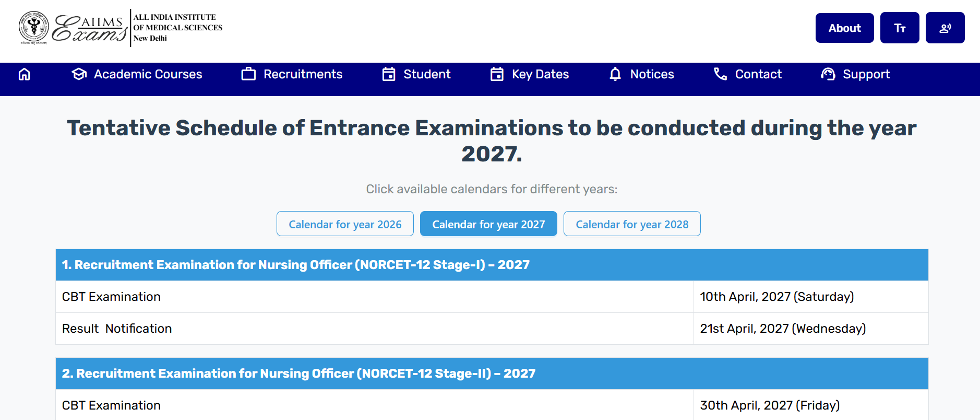Click the home icon in navigation bar
Viewport: 980px width, 420px height.
25,74
